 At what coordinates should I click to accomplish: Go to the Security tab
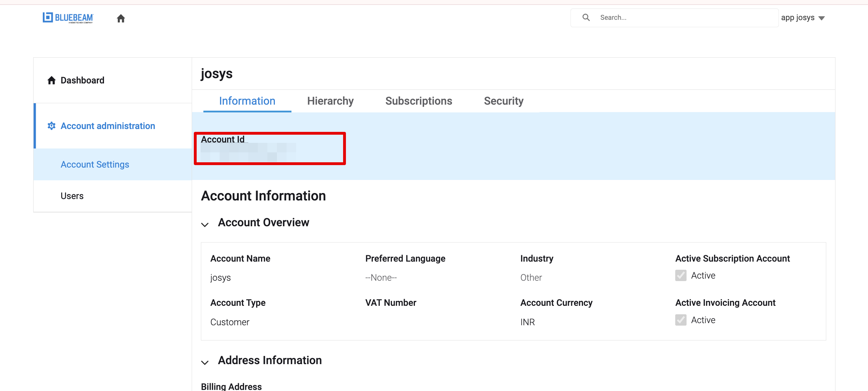(503, 101)
